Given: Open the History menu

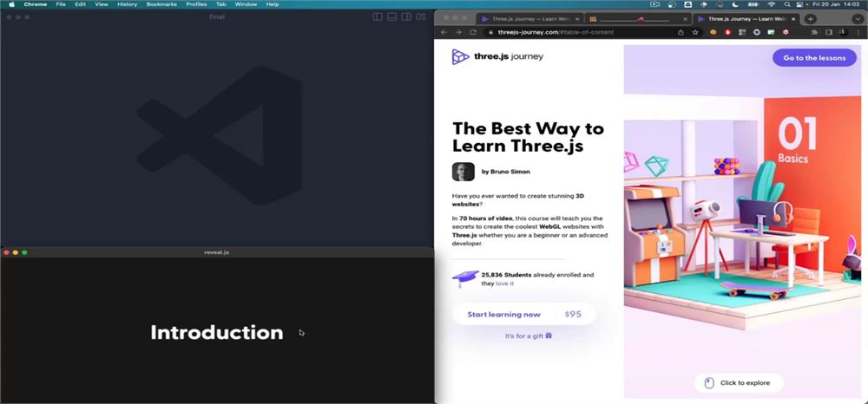Looking at the screenshot, I should (128, 4).
